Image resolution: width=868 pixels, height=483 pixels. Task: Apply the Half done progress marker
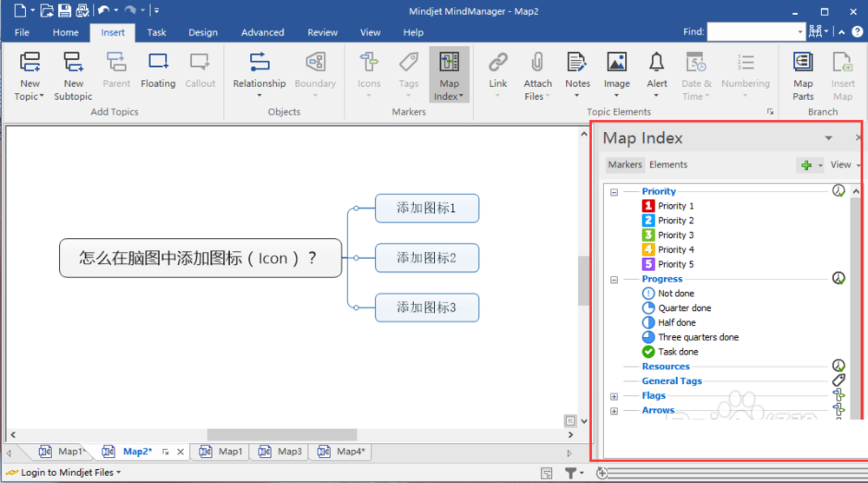[668, 322]
